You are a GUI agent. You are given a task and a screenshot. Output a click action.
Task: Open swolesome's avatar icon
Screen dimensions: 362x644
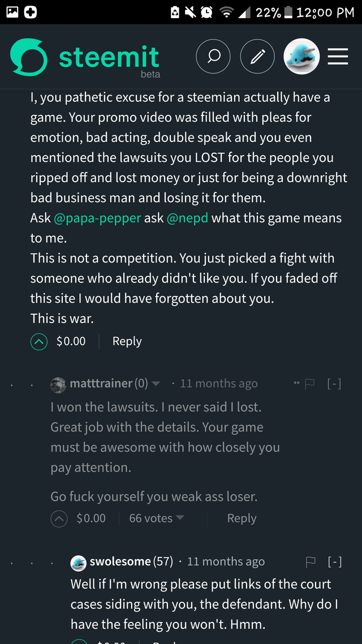pos(78,563)
